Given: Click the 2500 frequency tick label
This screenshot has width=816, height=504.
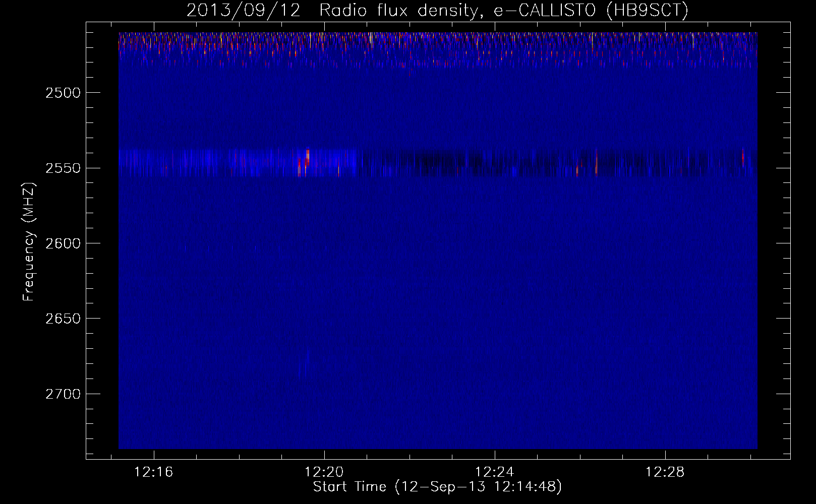Looking at the screenshot, I should point(63,93).
